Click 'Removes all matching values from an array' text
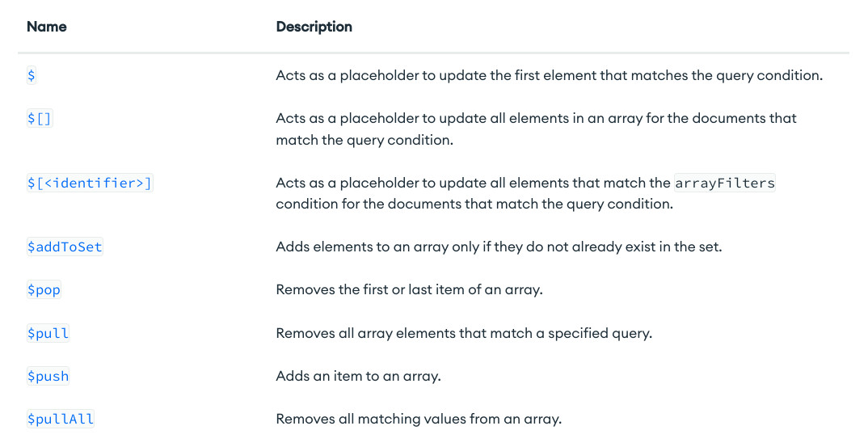Viewport: 868px width, 447px height. (419, 419)
